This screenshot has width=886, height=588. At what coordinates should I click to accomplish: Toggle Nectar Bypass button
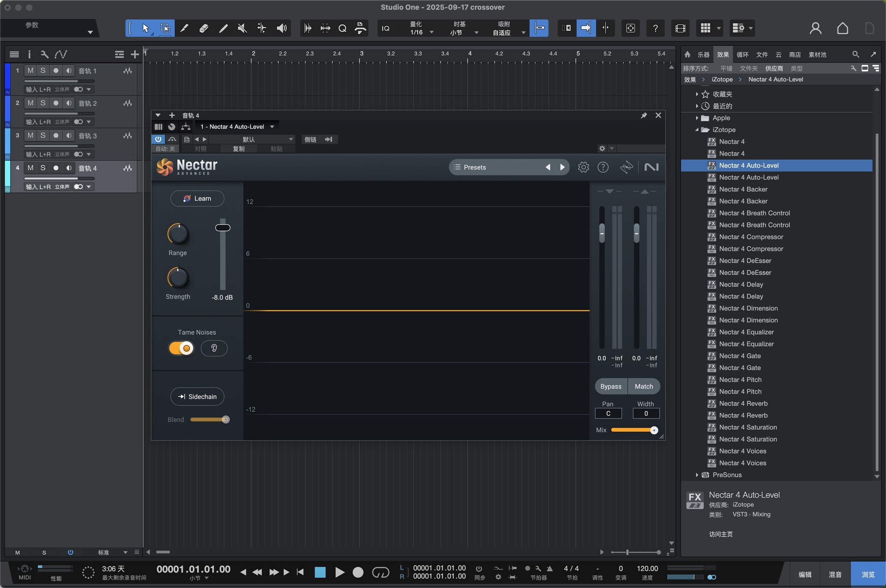[x=611, y=386]
